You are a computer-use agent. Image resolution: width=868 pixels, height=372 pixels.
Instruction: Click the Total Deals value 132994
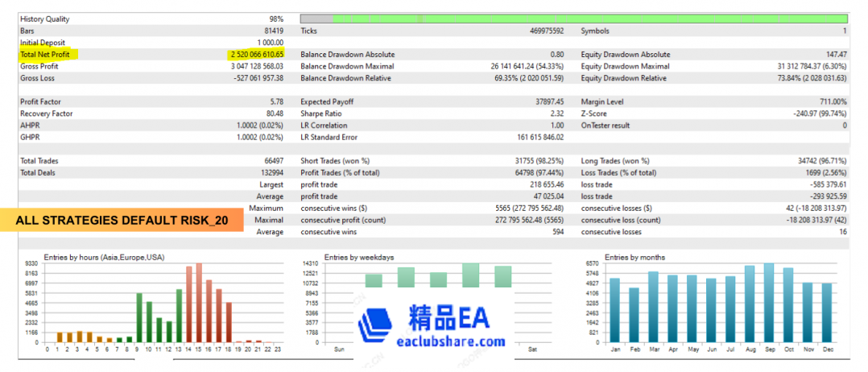pyautogui.click(x=272, y=172)
